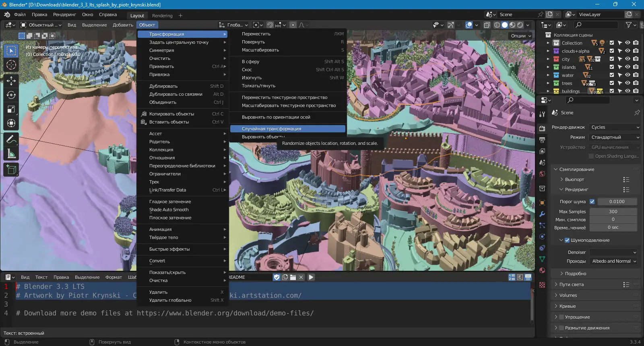Expand the Light Paths section
The height and width of the screenshot is (346, 644).
tap(572, 284)
